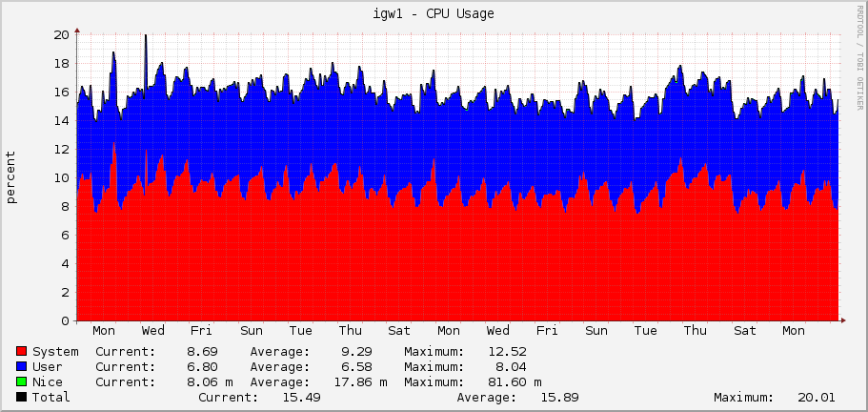The image size is (868, 412).
Task: Select Nice maximum value '81.60 m'
Action: point(515,382)
